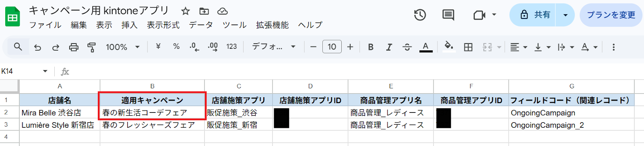Increase font size with plus button
The width and height of the screenshot is (644, 146).
350,47
